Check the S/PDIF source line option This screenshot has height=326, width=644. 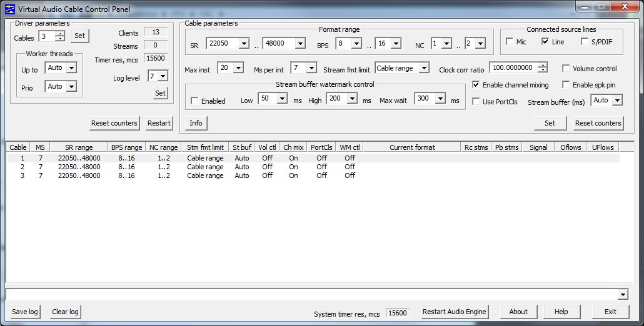(585, 42)
